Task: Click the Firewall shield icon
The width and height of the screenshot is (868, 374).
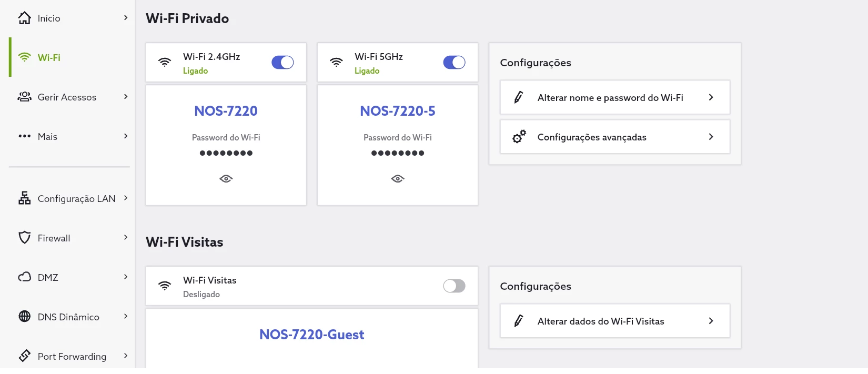Action: tap(24, 238)
